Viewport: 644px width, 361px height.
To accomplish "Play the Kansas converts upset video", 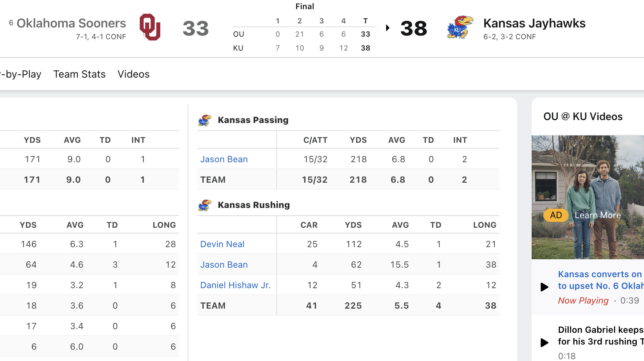I will (544, 287).
